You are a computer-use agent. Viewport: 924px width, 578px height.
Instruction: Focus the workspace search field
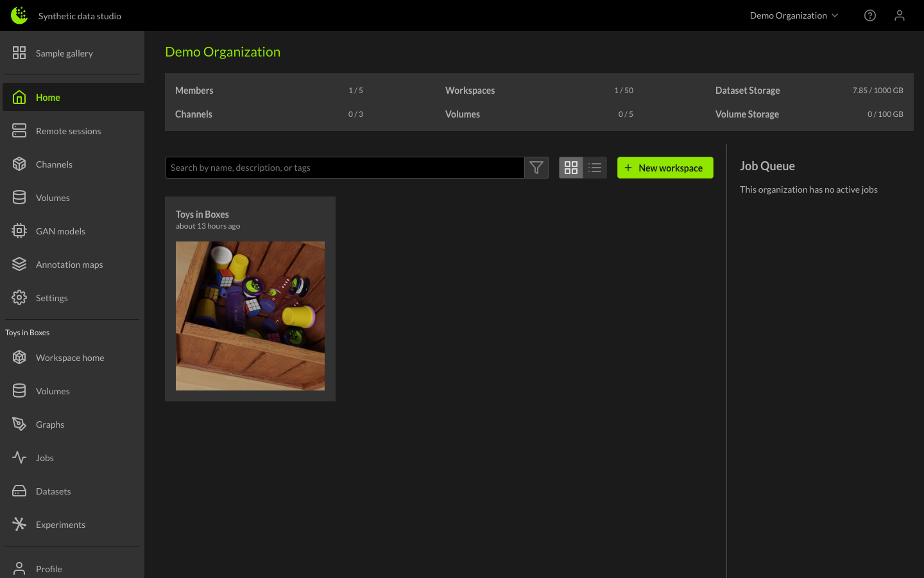tap(345, 168)
